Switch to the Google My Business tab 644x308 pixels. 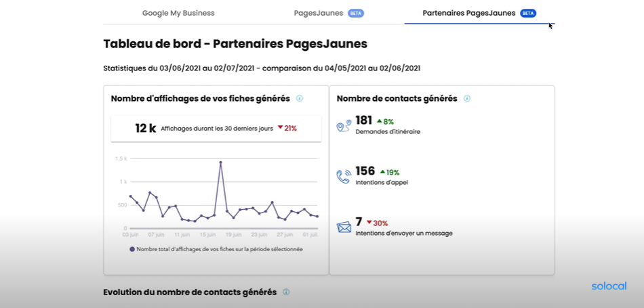[x=178, y=13]
